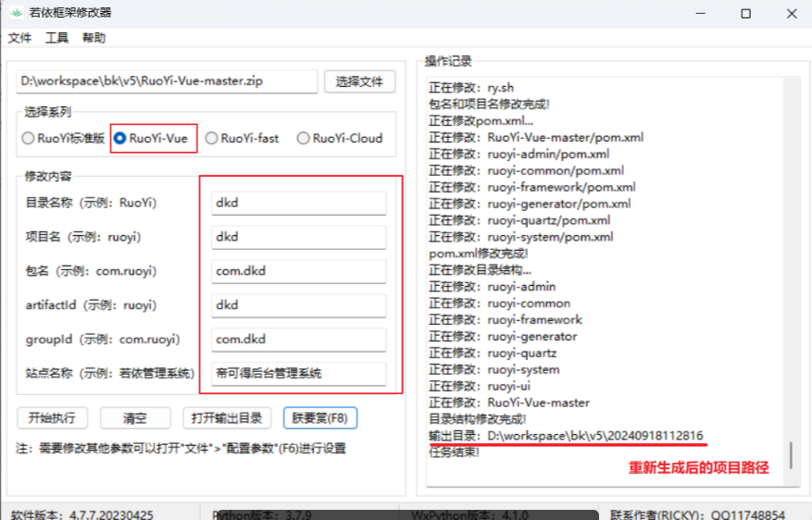Focus the zip file path input field

pyautogui.click(x=167, y=81)
